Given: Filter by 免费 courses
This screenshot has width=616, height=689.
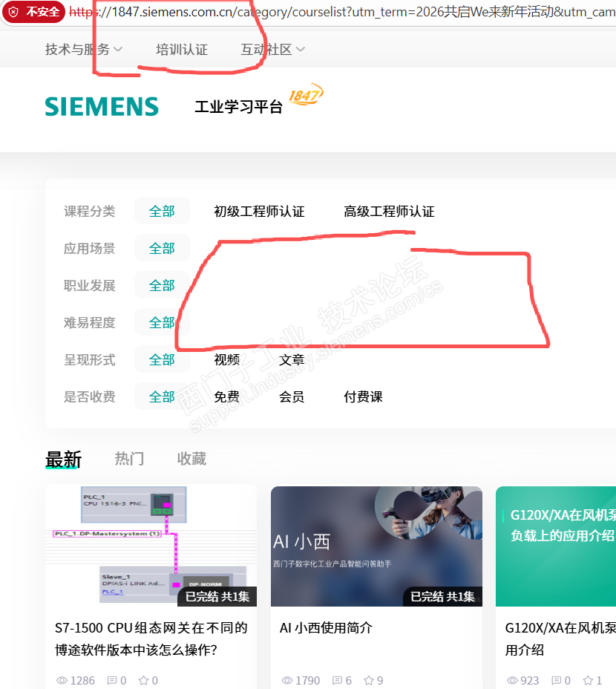Looking at the screenshot, I should (x=226, y=396).
